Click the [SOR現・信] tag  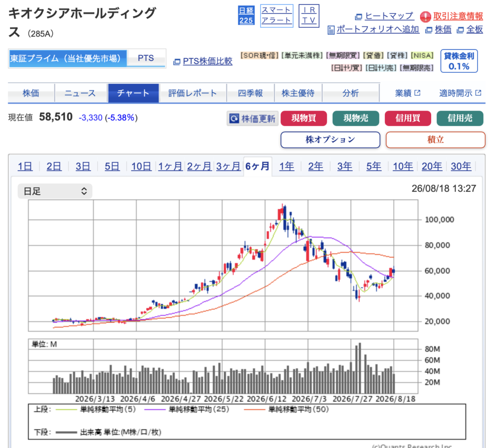259,56
